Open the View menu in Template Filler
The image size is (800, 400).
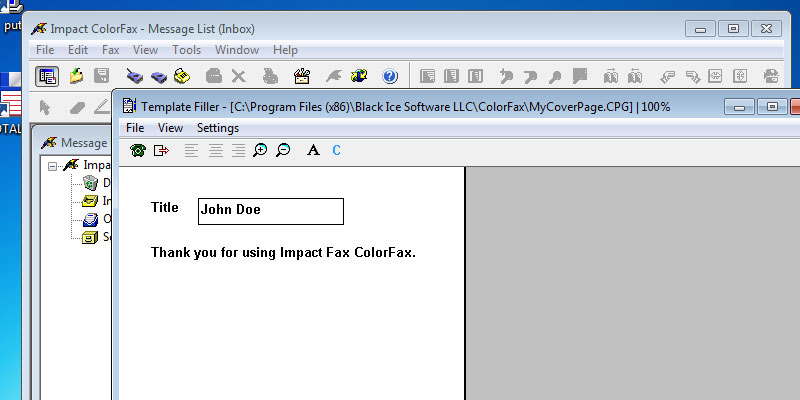170,128
